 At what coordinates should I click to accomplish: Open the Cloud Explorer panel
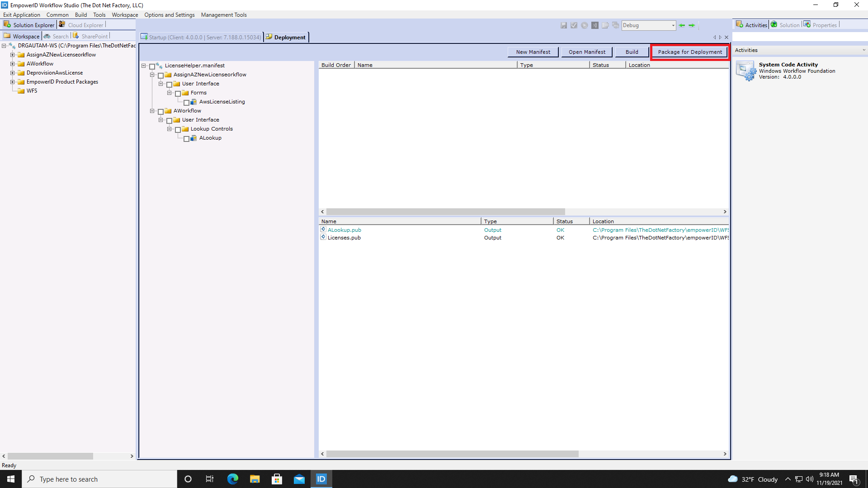(x=85, y=24)
